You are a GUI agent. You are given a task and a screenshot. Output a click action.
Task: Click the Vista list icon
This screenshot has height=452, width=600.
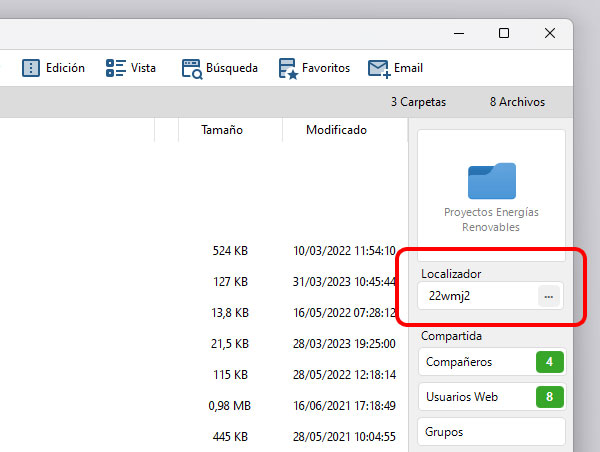pos(116,68)
